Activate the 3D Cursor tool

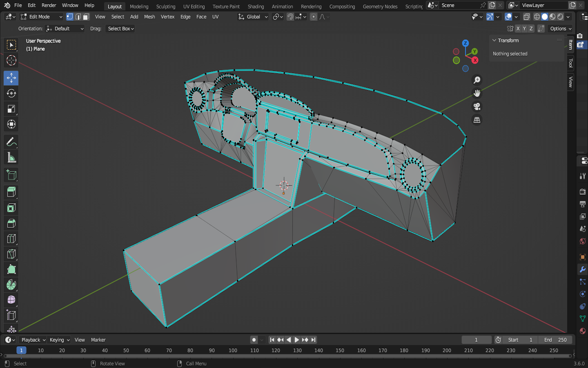pyautogui.click(x=11, y=61)
